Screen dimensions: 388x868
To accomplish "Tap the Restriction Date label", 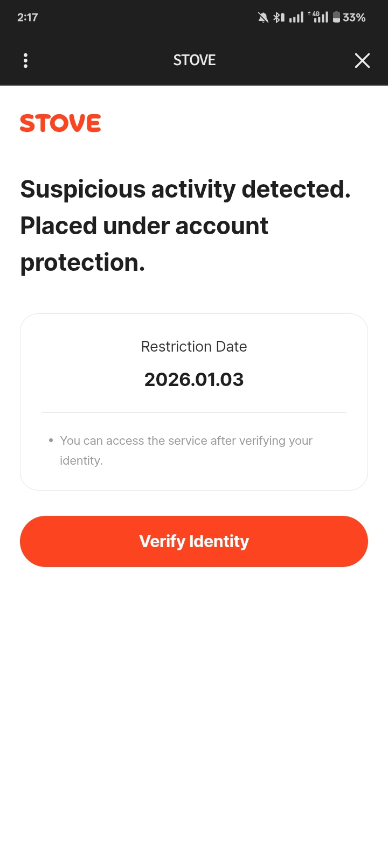I will point(194,347).
